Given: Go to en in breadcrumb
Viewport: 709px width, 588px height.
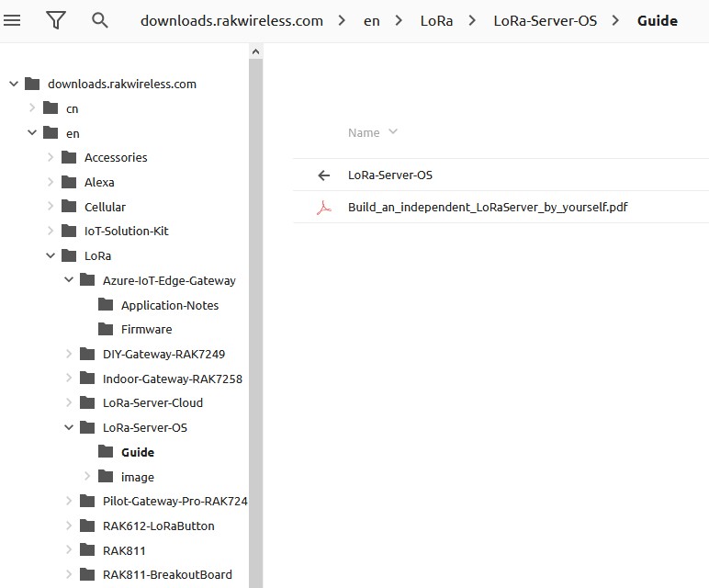Looking at the screenshot, I should point(371,21).
